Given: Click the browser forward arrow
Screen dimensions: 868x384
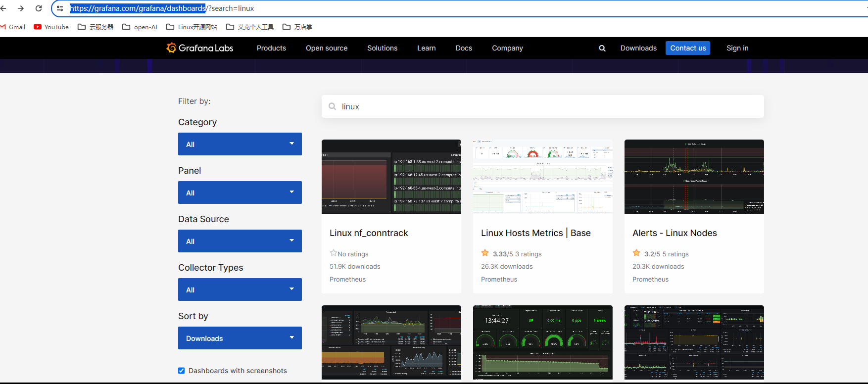Looking at the screenshot, I should tap(21, 8).
